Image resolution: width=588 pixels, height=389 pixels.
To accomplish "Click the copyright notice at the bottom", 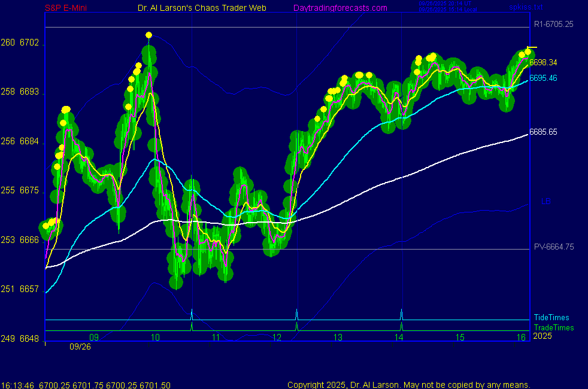I will click(x=408, y=384).
